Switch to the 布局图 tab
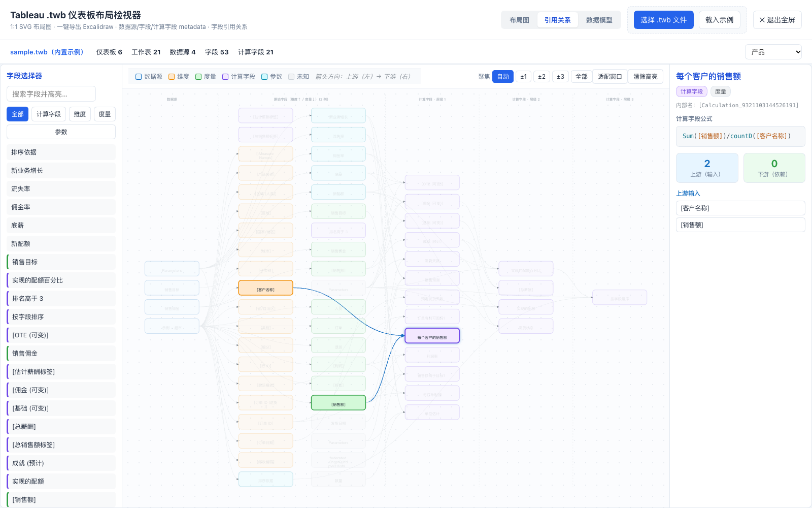The width and height of the screenshot is (812, 508). pyautogui.click(x=519, y=20)
